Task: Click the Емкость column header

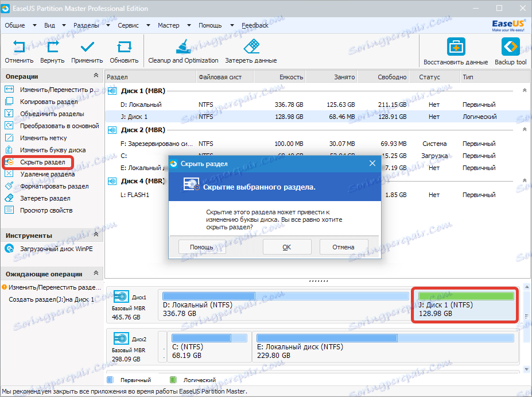Action: [x=279, y=77]
